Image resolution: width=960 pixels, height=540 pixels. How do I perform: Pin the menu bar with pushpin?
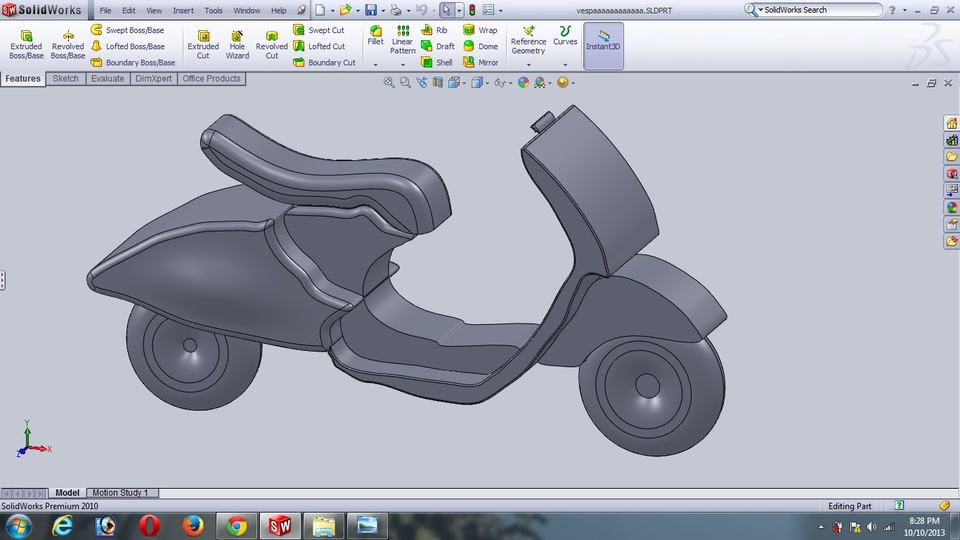[x=301, y=10]
